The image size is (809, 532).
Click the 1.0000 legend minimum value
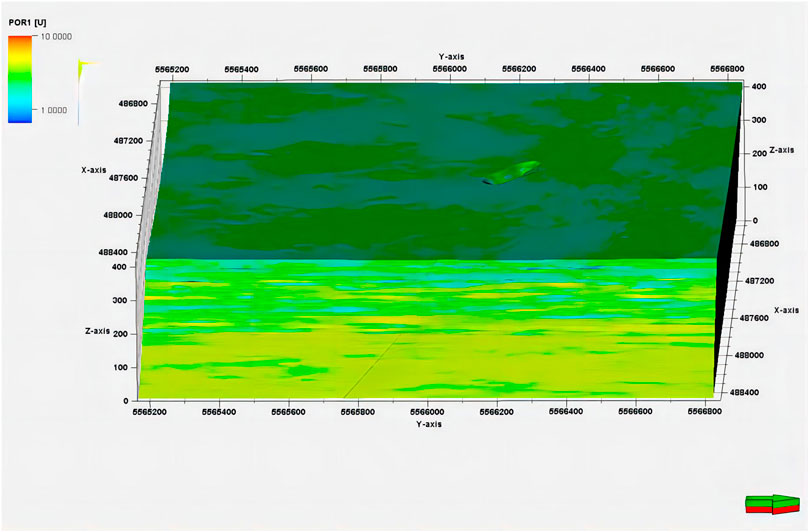click(54, 110)
